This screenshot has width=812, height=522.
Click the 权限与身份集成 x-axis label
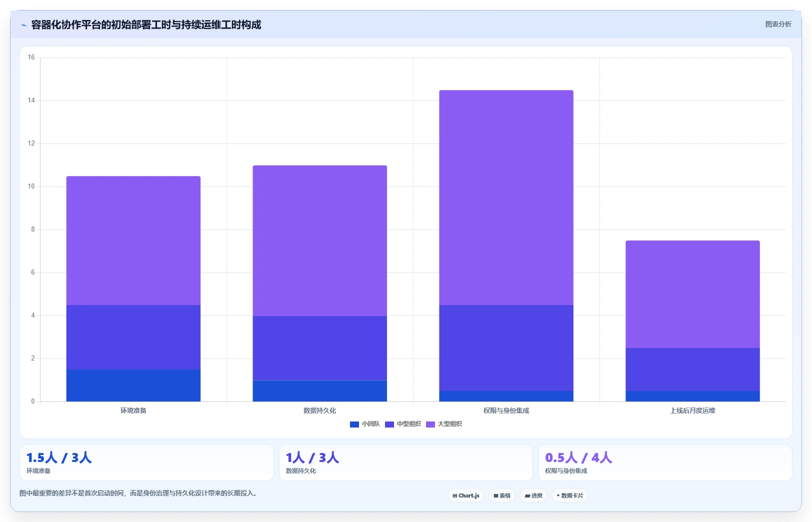[x=506, y=410]
